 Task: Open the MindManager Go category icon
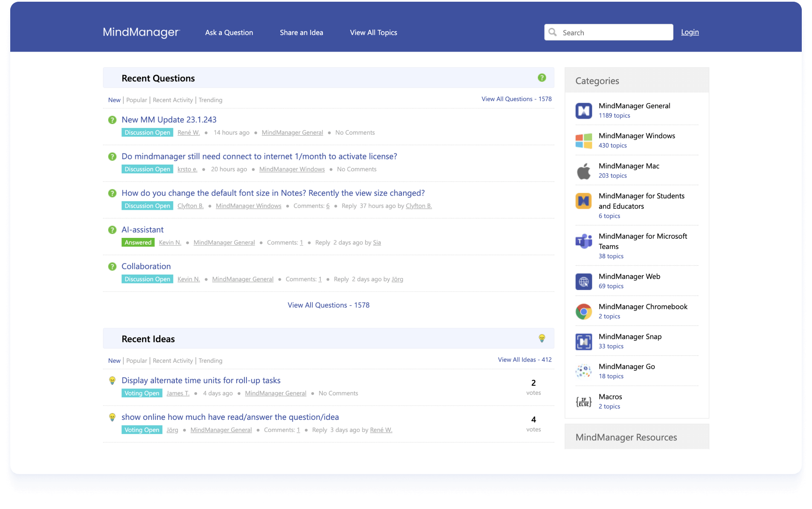pyautogui.click(x=583, y=371)
